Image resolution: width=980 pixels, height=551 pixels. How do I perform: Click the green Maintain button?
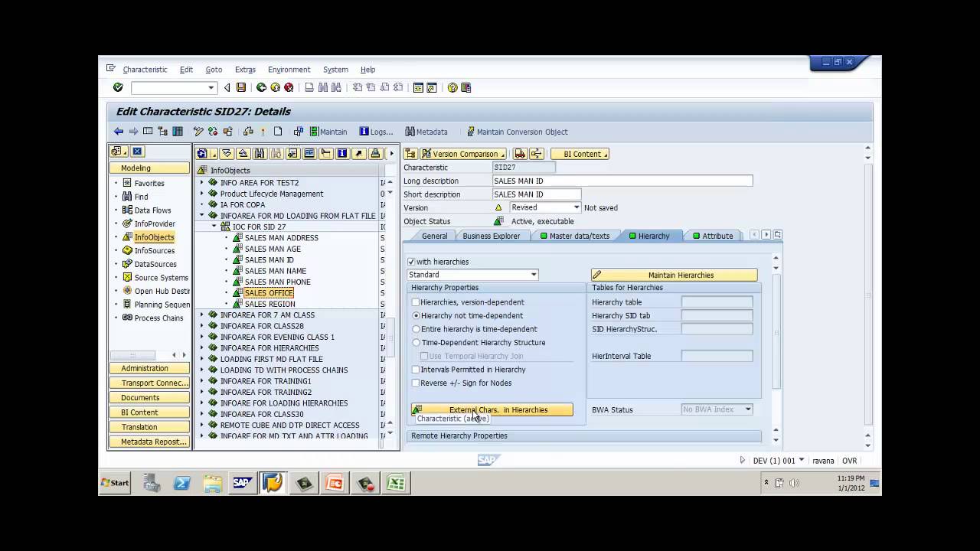328,132
